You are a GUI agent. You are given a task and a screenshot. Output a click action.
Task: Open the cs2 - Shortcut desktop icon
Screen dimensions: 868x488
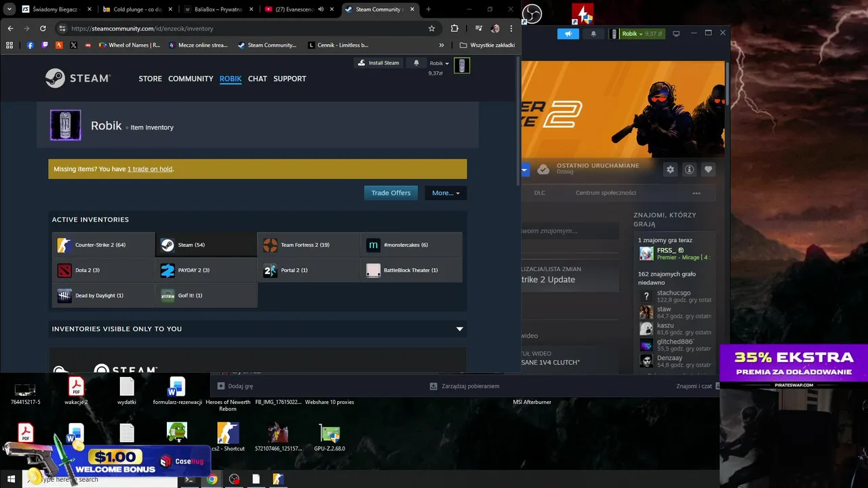(x=228, y=437)
